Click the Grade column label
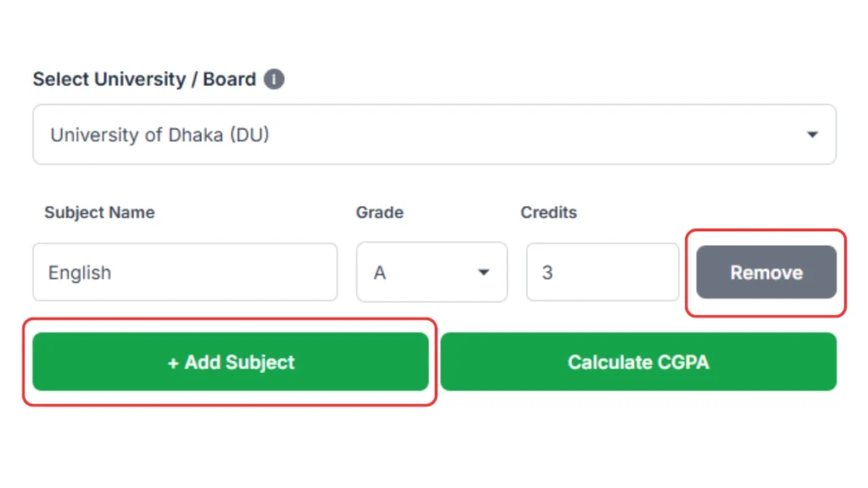Screen dimensions: 868x488 coord(379,213)
